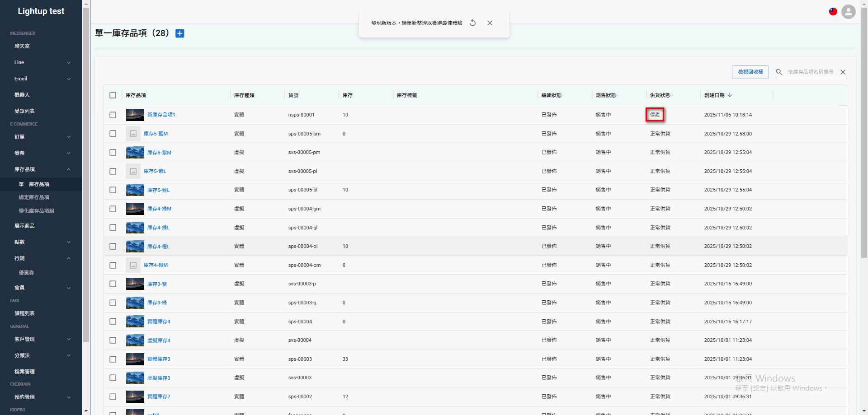Viewport: 868px width, 415px height.
Task: Clear the search with the X icon
Action: click(x=843, y=72)
